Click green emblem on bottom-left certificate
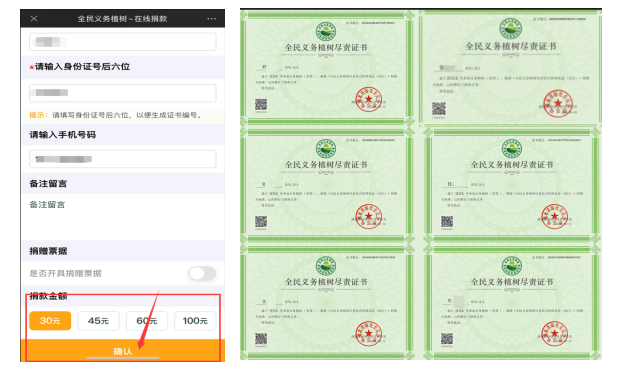Viewport: 621px width, 375px height. (326, 266)
